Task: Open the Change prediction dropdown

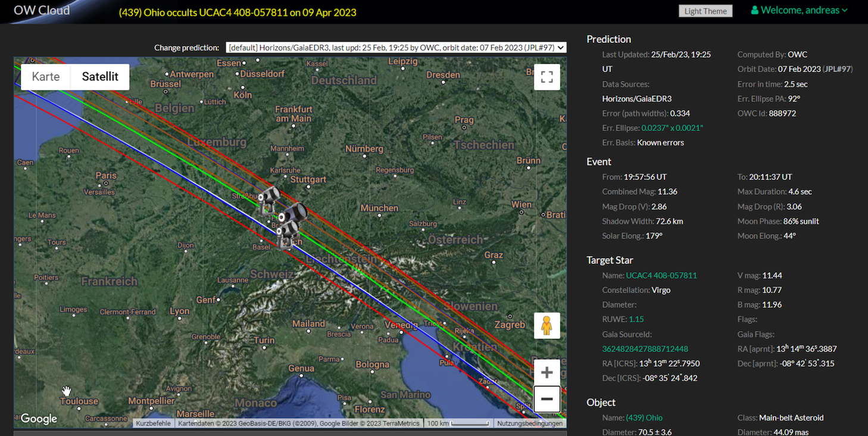Action: click(x=396, y=48)
